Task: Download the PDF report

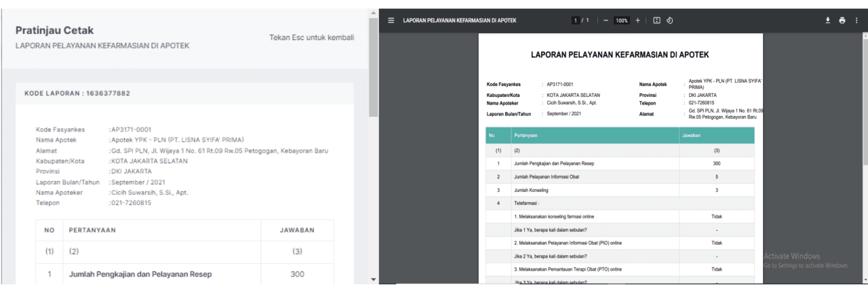Action: click(x=828, y=20)
